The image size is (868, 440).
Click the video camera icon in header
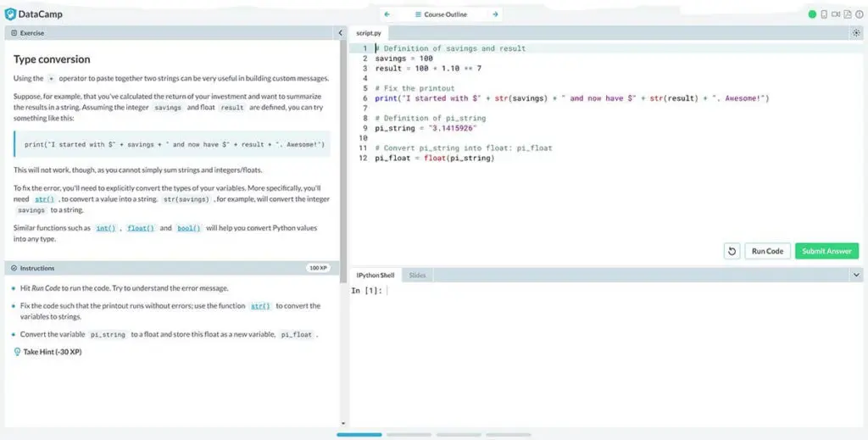(x=836, y=14)
